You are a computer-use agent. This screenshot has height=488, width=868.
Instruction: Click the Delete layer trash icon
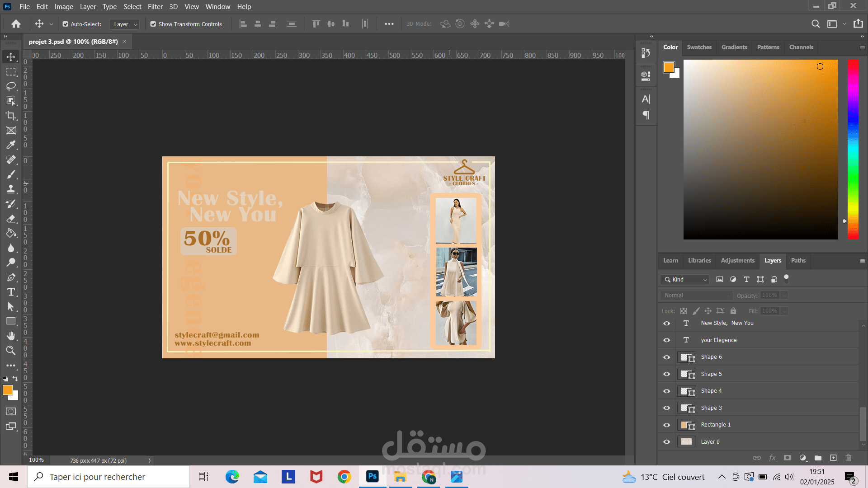click(x=848, y=458)
